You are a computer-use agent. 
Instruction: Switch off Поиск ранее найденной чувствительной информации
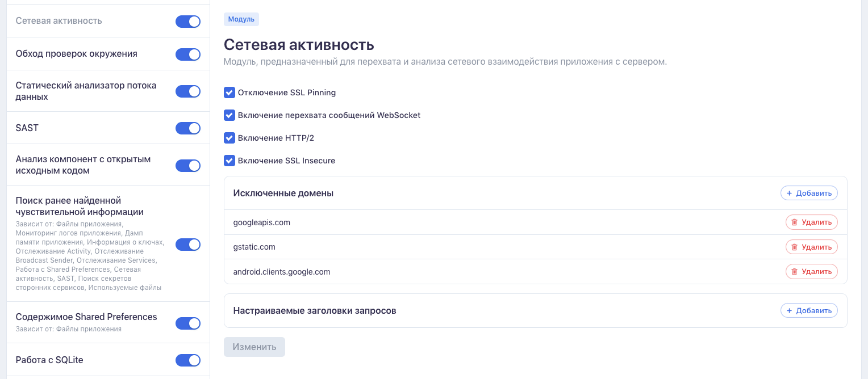188,245
